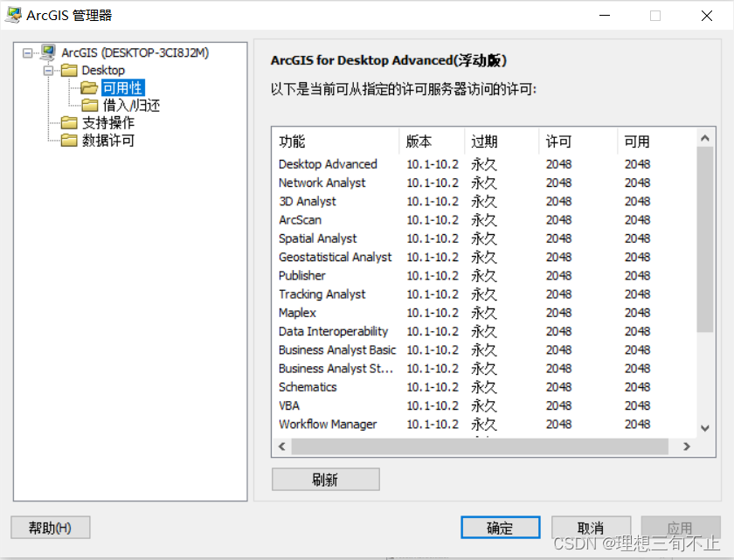Viewport: 734px width, 560px height.
Task: Select the Workflow Manager row
Action: 484,425
